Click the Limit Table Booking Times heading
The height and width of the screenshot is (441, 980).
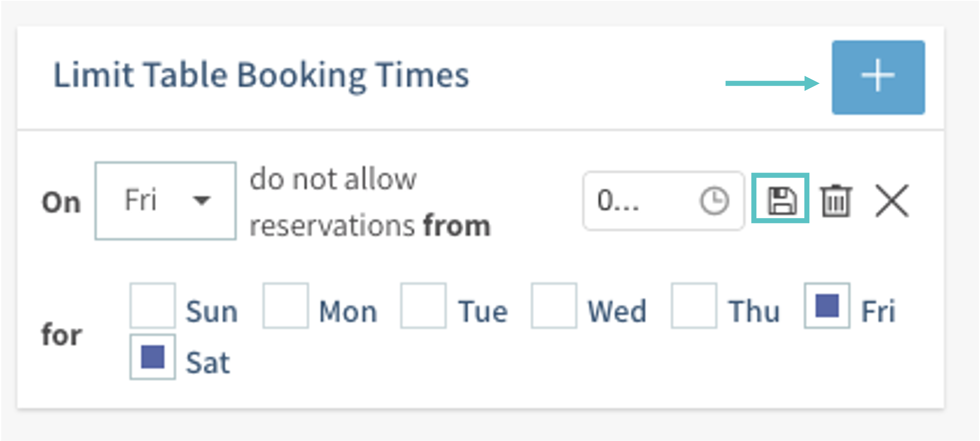(x=261, y=75)
